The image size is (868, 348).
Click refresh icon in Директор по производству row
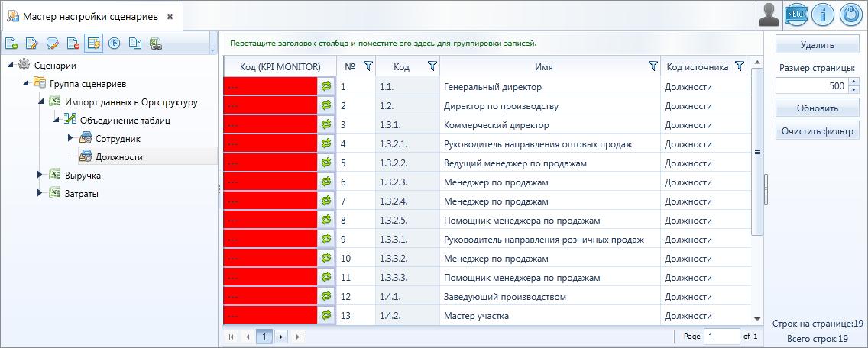[326, 105]
